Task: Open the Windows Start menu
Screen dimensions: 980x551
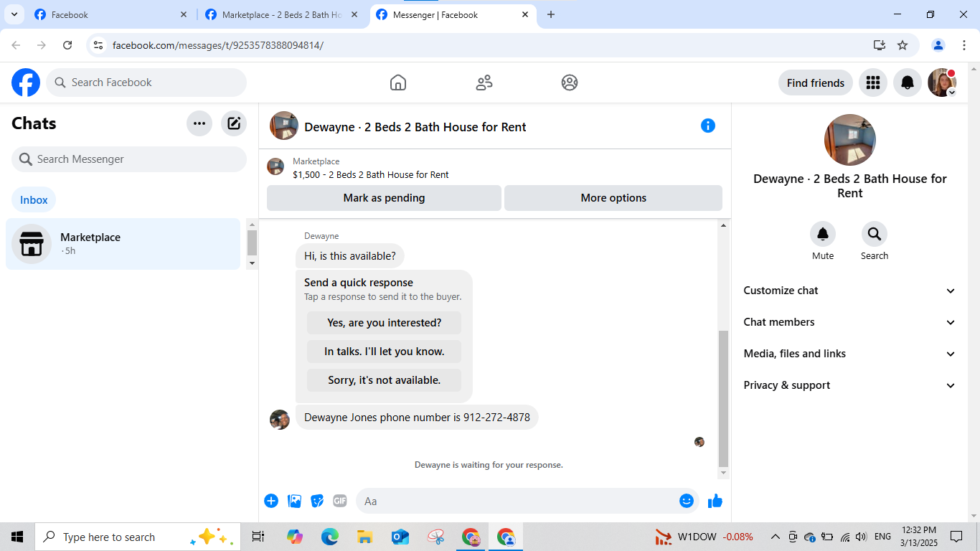Action: (x=17, y=537)
